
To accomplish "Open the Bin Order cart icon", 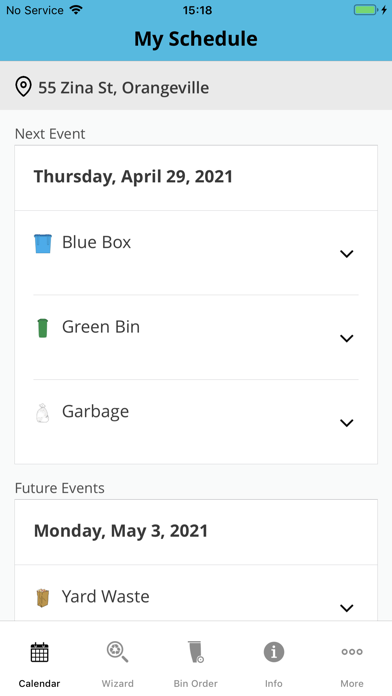I will 195,652.
